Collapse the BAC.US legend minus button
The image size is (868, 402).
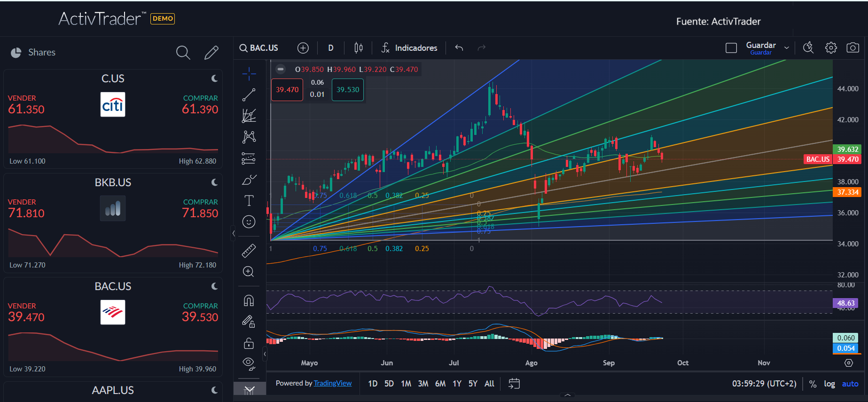[281, 69]
